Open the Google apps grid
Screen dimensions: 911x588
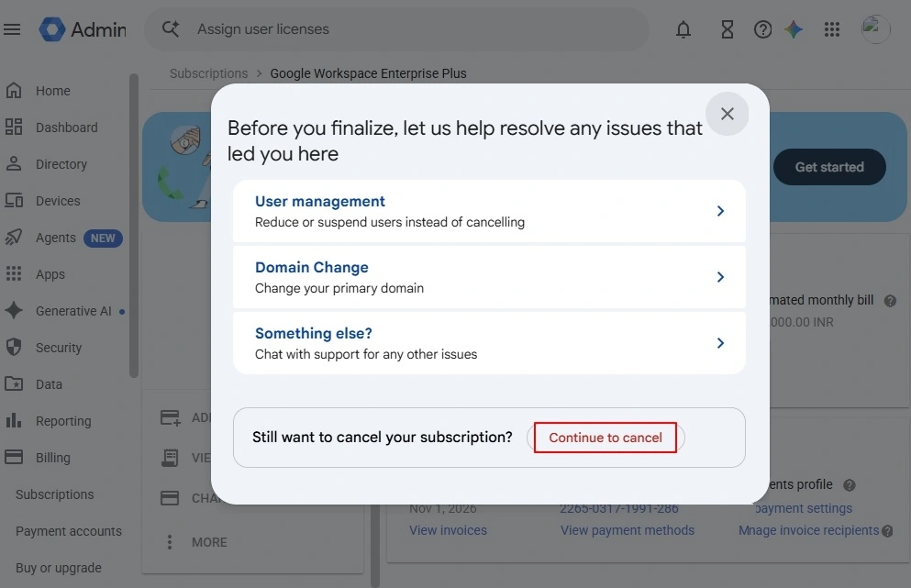832,29
